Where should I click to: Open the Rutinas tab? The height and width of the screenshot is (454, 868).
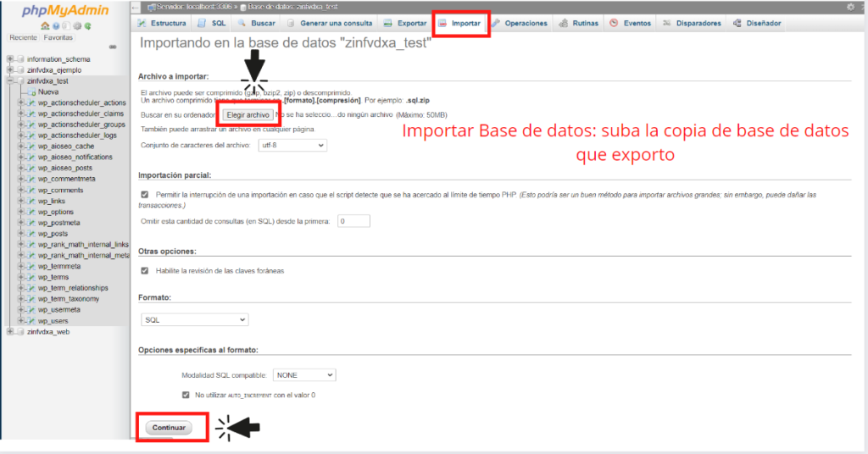[x=579, y=23]
